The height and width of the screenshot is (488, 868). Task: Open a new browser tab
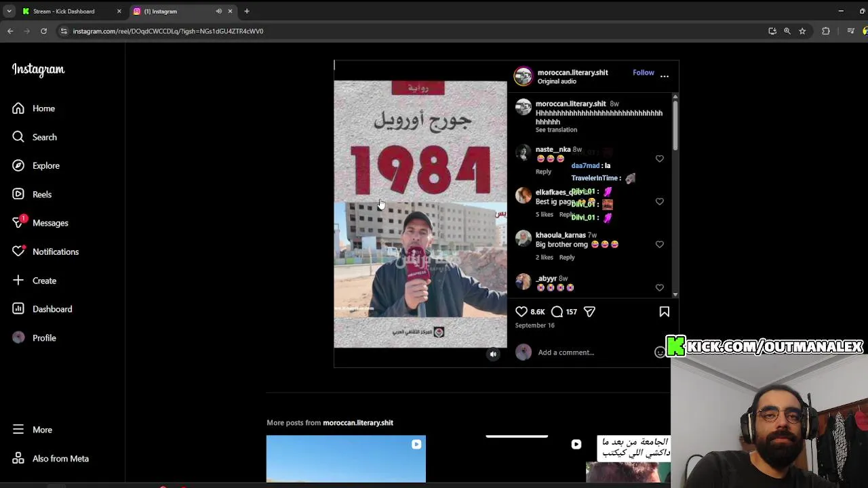pyautogui.click(x=247, y=12)
